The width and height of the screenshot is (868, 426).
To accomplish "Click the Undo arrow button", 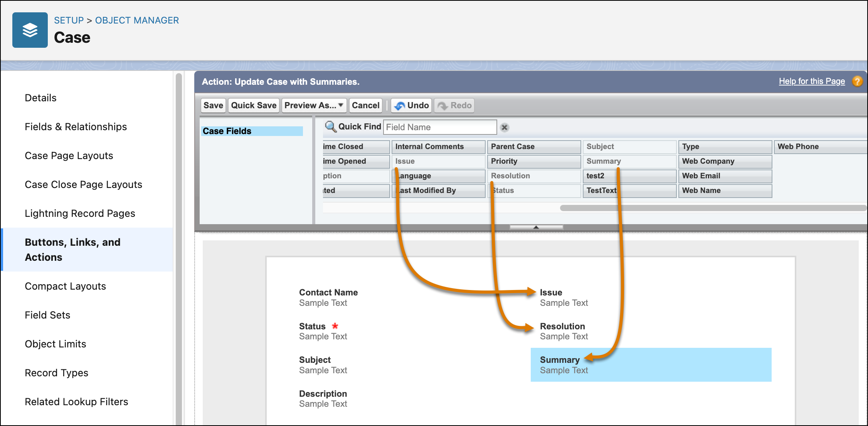I will point(411,106).
